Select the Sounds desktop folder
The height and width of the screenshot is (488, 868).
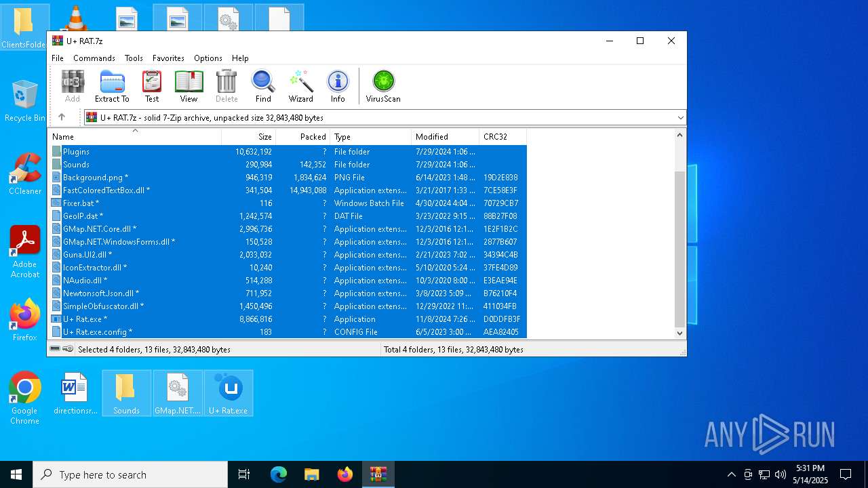tap(126, 393)
